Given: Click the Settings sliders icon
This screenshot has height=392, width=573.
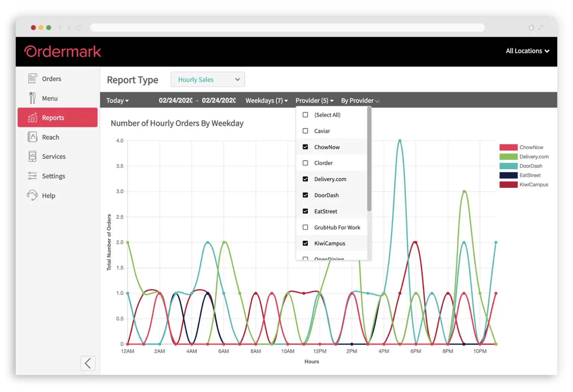Looking at the screenshot, I should pos(32,176).
